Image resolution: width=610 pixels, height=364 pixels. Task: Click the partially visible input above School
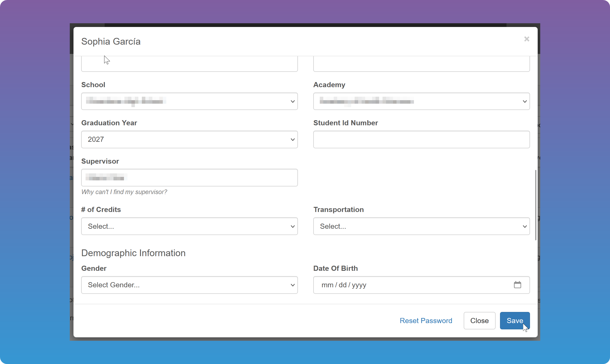(190, 64)
